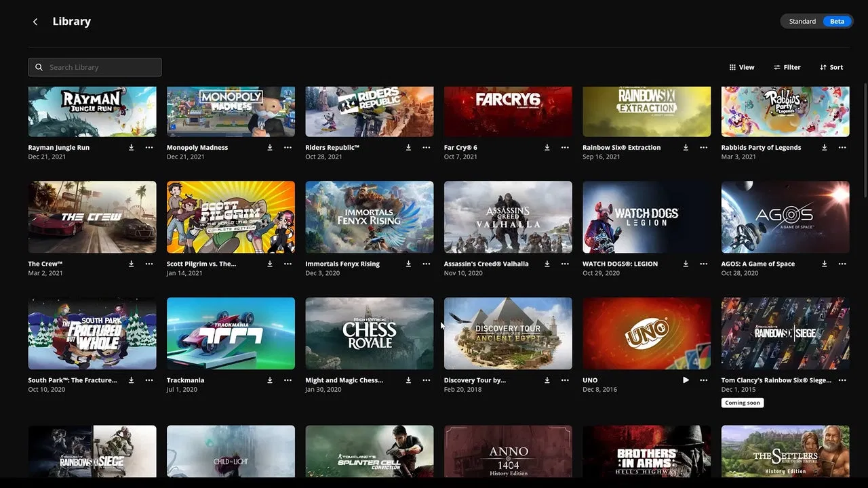Screen dimensions: 868x488
Task: Play UNO
Action: pyautogui.click(x=686, y=380)
